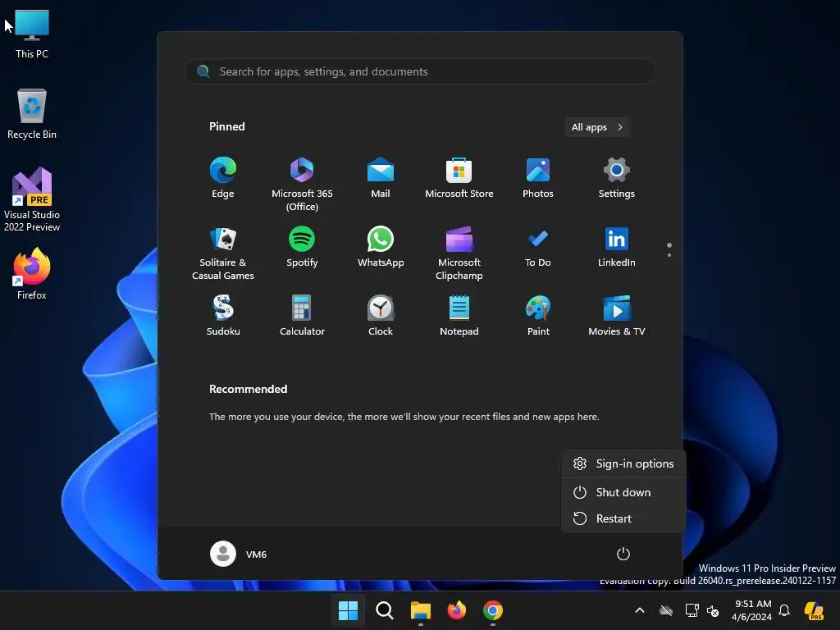This screenshot has height=630, width=840.
Task: Launch Microsoft 365 (Office)
Action: [x=302, y=185]
